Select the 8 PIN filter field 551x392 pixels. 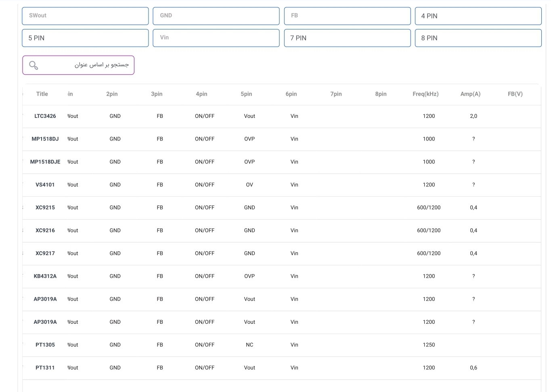pos(478,38)
